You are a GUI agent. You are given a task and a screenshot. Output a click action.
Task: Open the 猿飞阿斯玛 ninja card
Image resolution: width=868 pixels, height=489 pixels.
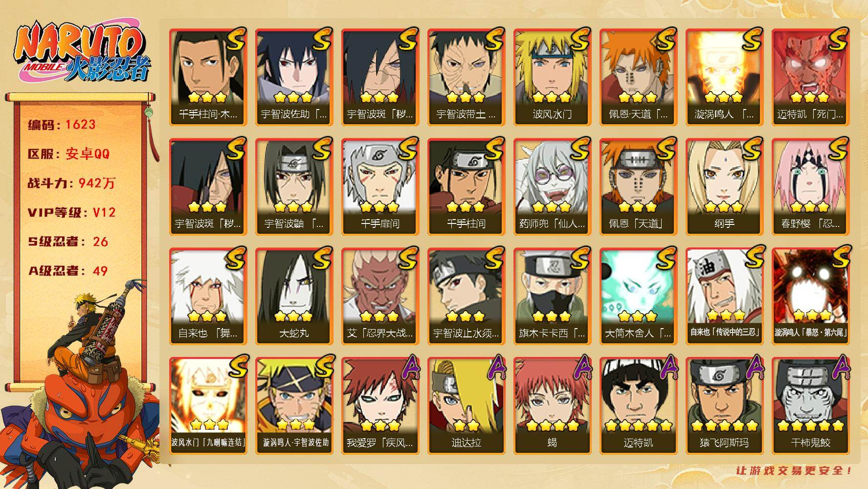coord(724,405)
